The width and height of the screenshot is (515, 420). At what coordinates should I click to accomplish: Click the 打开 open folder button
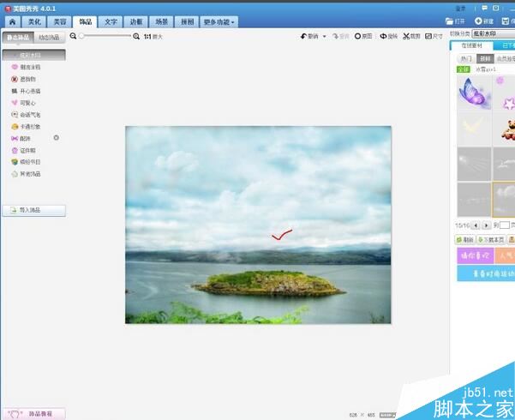coord(455,21)
